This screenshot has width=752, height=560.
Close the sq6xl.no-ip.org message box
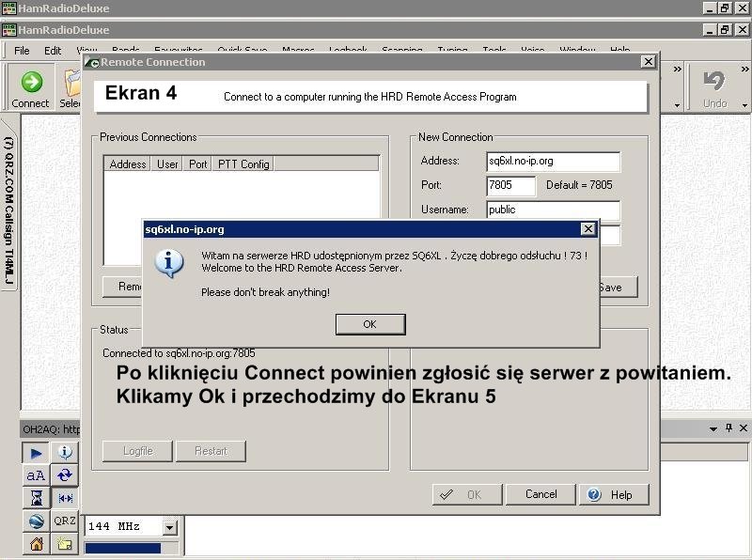click(x=588, y=229)
